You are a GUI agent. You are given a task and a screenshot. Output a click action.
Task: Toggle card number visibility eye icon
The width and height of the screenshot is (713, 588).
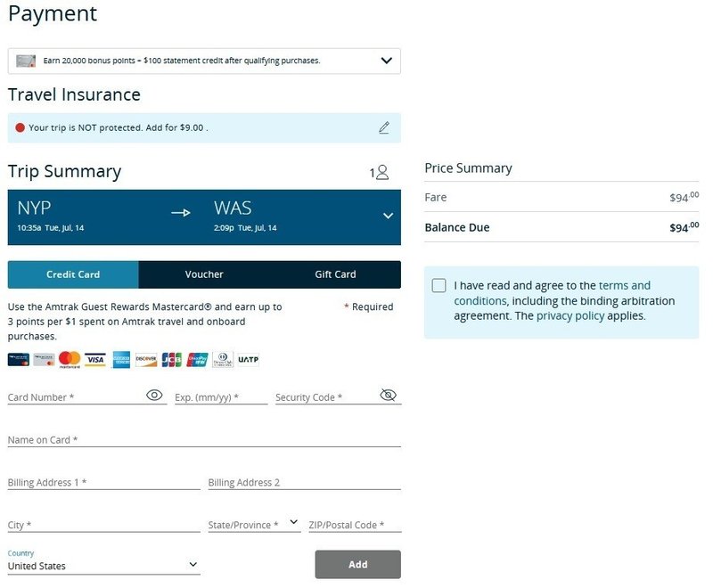(155, 395)
